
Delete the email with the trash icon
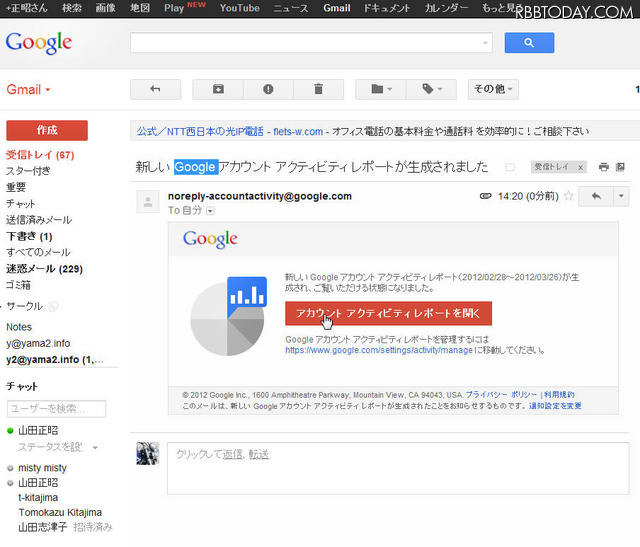tap(318, 89)
